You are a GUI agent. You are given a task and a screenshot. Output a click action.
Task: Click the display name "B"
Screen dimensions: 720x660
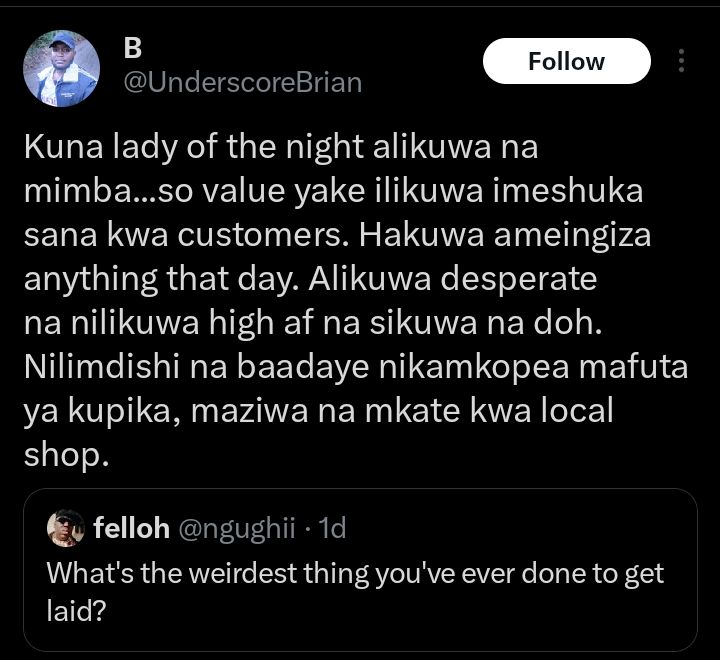pos(131,47)
